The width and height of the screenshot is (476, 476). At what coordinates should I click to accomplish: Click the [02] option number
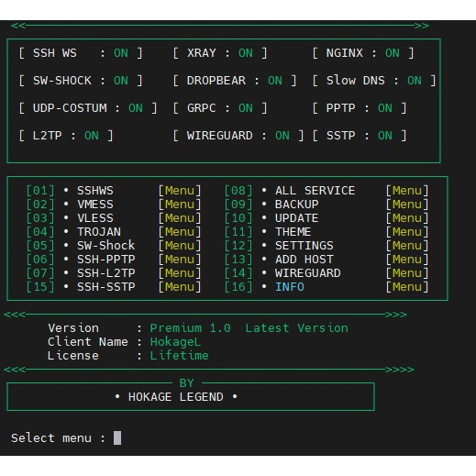tap(40, 205)
